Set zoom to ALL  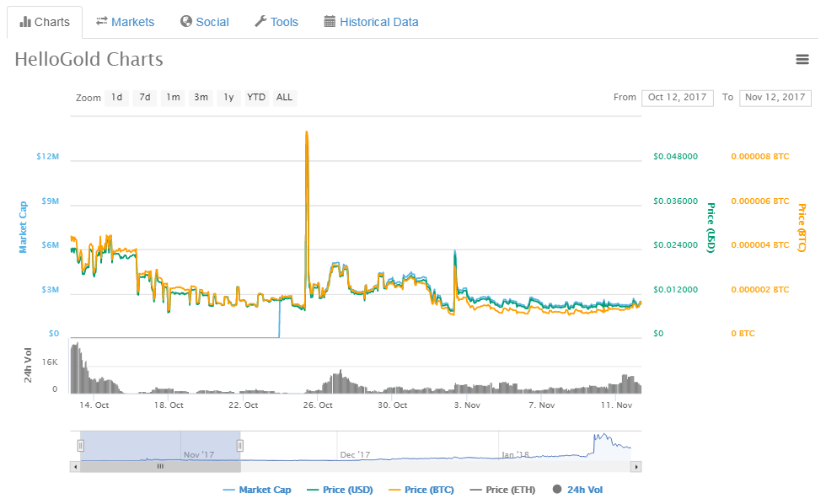pos(285,98)
